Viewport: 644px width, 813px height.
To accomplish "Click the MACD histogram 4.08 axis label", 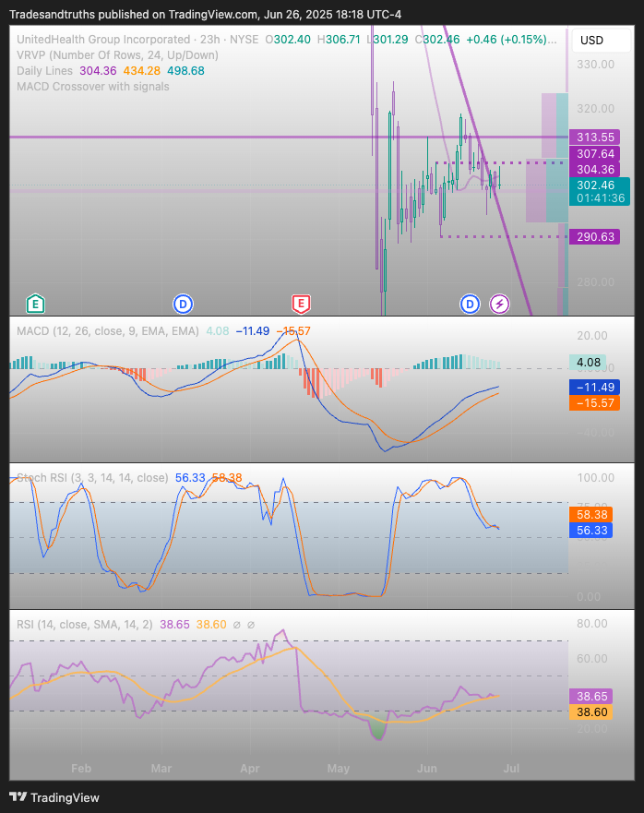I will tap(588, 362).
